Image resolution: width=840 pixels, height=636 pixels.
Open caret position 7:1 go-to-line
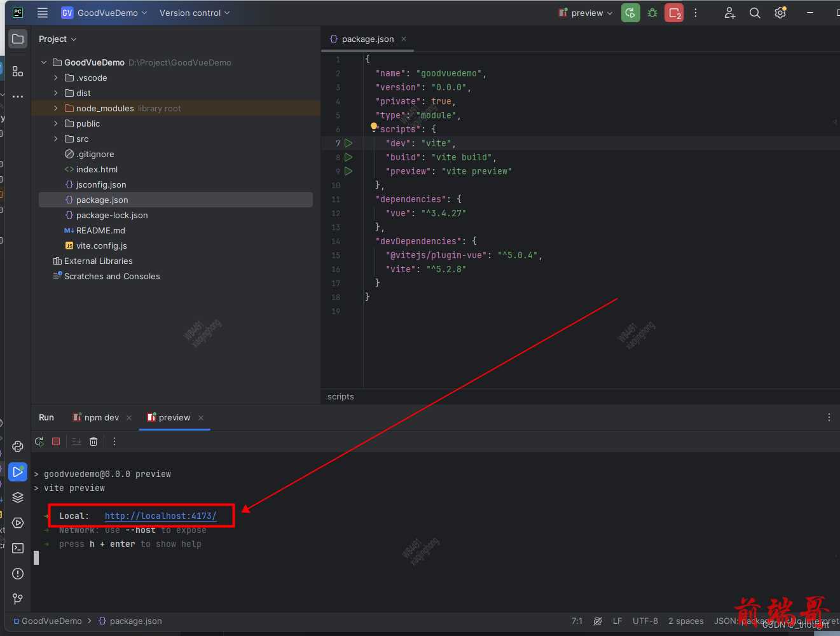577,621
